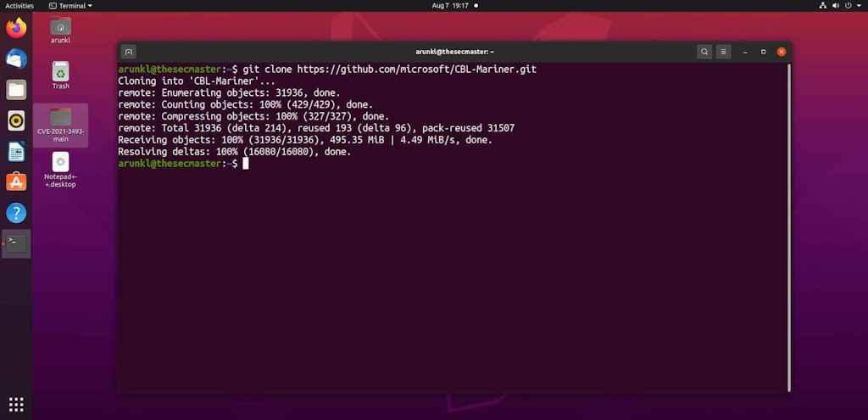Image resolution: width=868 pixels, height=420 pixels.
Task: Click the "Cloning into 'CBL-Mariner'..." line
Action: coord(197,81)
